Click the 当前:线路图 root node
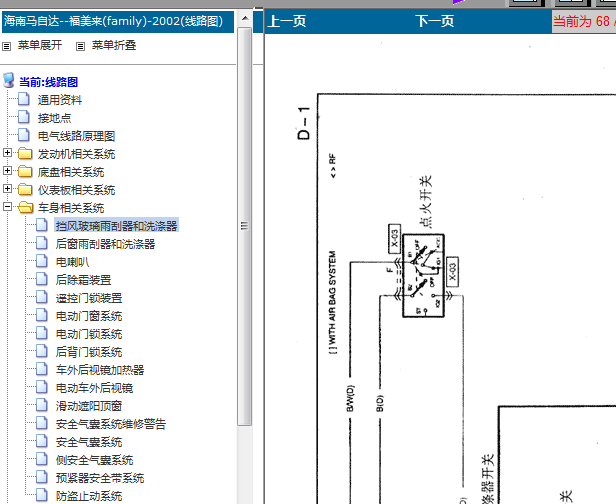Screen dimensions: 616x504 [48, 82]
